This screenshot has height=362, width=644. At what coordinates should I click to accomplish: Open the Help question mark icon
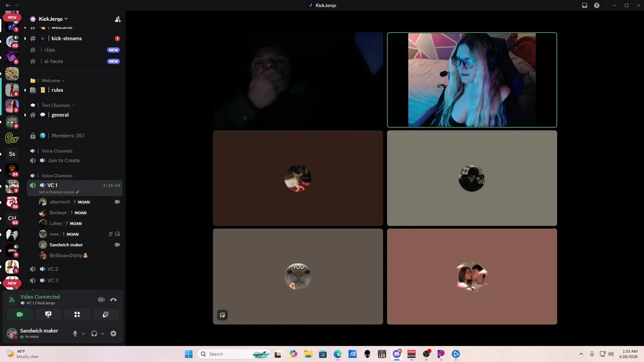pyautogui.click(x=597, y=6)
